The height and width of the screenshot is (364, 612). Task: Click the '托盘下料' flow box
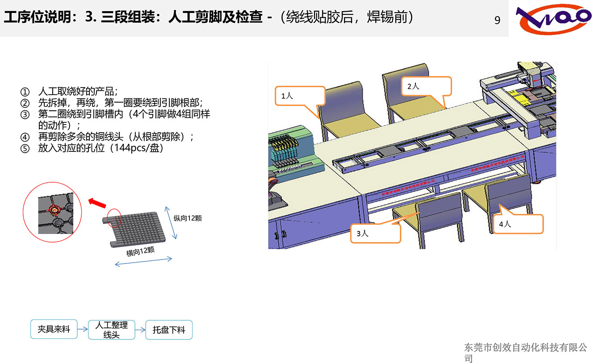pos(169,330)
